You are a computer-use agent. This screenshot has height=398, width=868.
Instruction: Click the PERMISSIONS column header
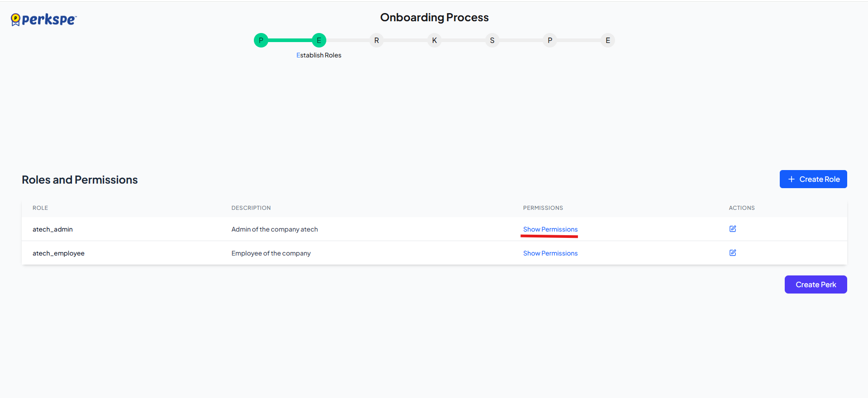point(543,208)
